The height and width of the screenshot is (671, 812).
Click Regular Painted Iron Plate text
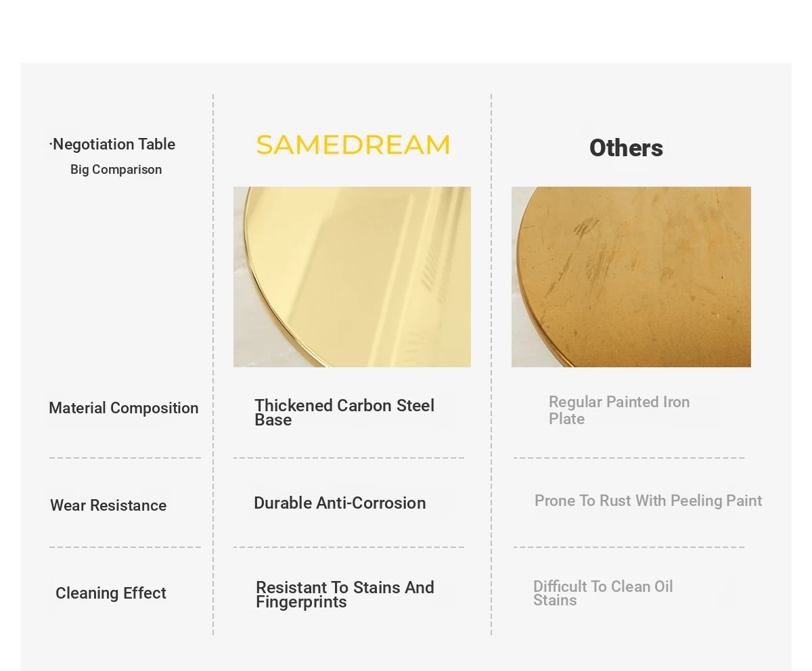[x=619, y=410]
